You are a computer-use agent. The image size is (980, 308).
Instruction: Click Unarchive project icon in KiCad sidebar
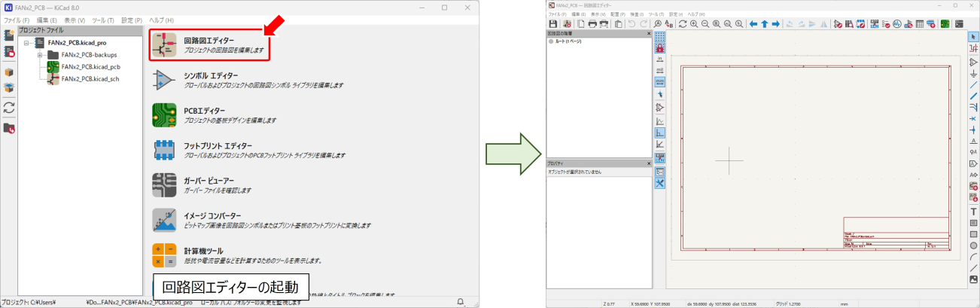click(x=9, y=89)
